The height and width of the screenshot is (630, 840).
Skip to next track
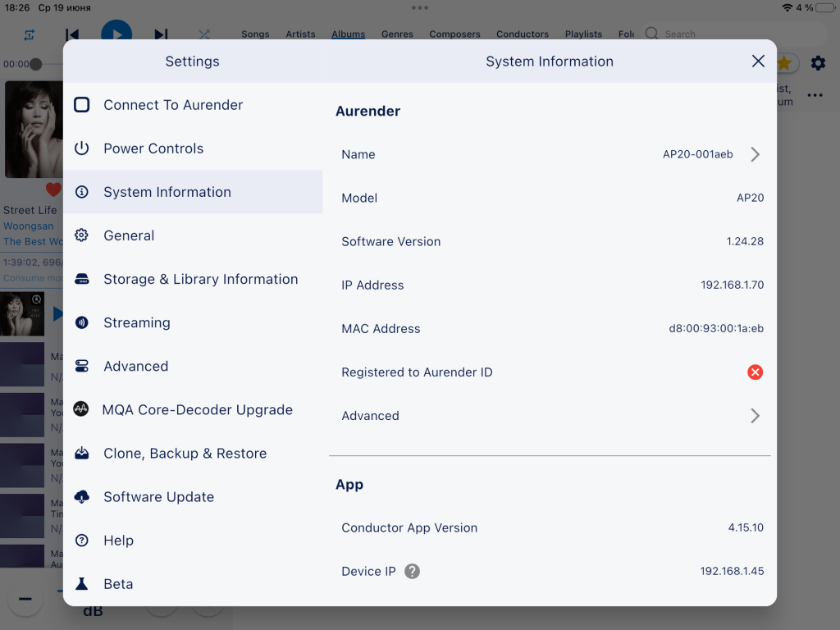pos(161,34)
